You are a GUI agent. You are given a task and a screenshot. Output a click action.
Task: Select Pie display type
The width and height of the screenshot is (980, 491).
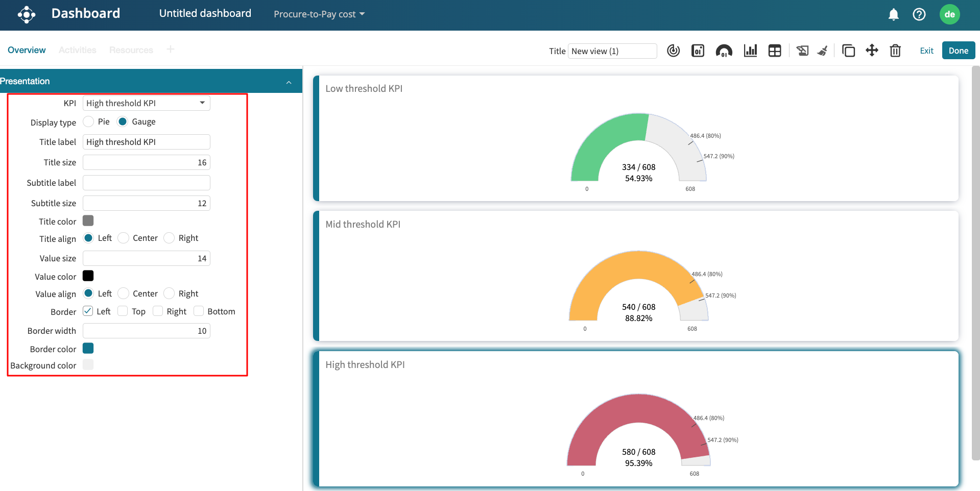point(89,121)
